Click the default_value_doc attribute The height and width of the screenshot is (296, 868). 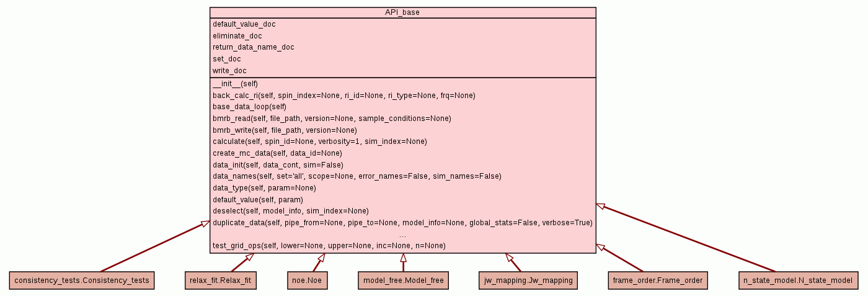point(244,24)
